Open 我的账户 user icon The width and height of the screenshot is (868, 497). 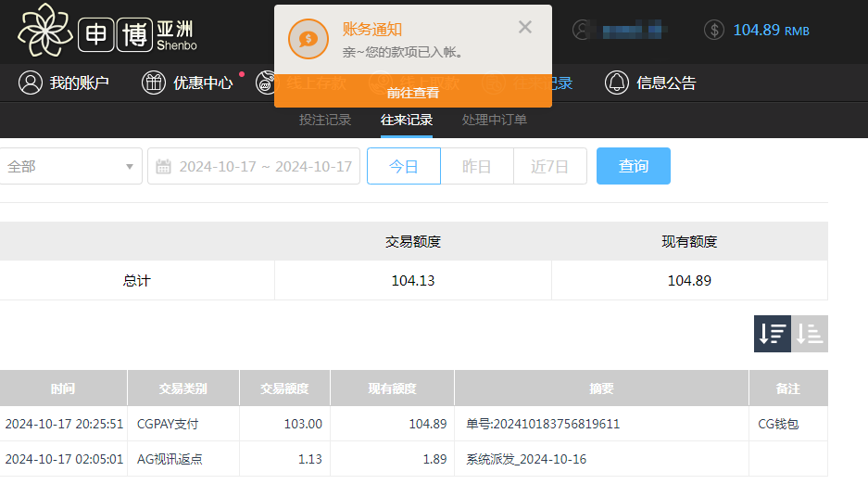click(31, 83)
